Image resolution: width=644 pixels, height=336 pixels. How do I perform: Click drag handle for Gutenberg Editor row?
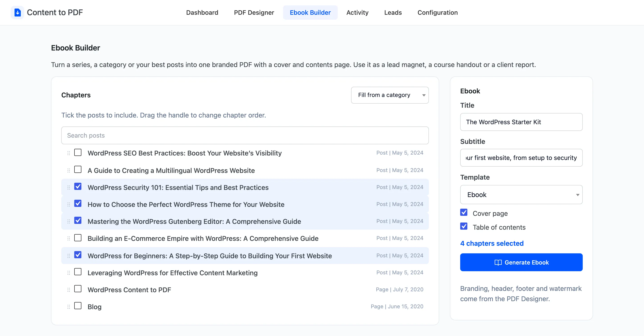pyautogui.click(x=68, y=222)
